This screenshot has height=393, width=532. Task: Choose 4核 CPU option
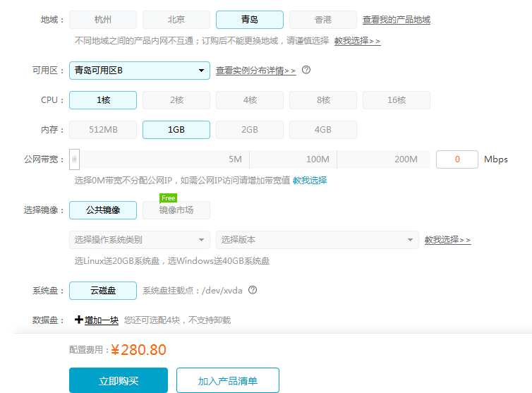249,100
